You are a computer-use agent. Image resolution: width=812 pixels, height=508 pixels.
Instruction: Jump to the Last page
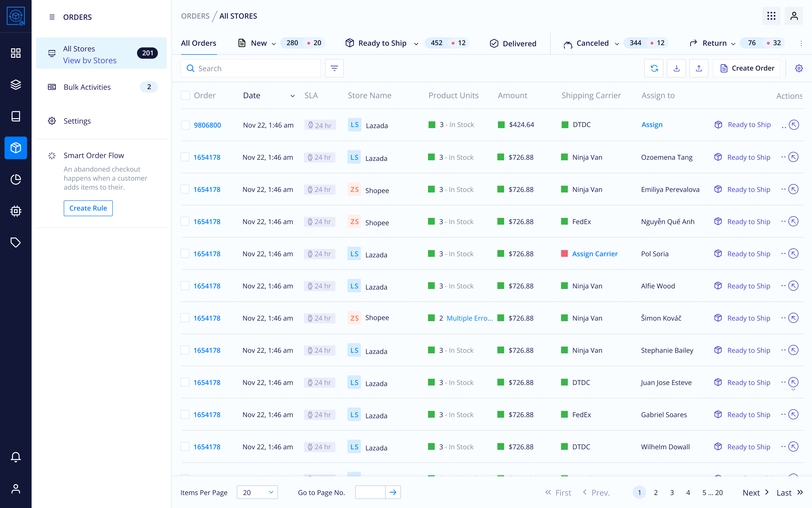point(789,493)
